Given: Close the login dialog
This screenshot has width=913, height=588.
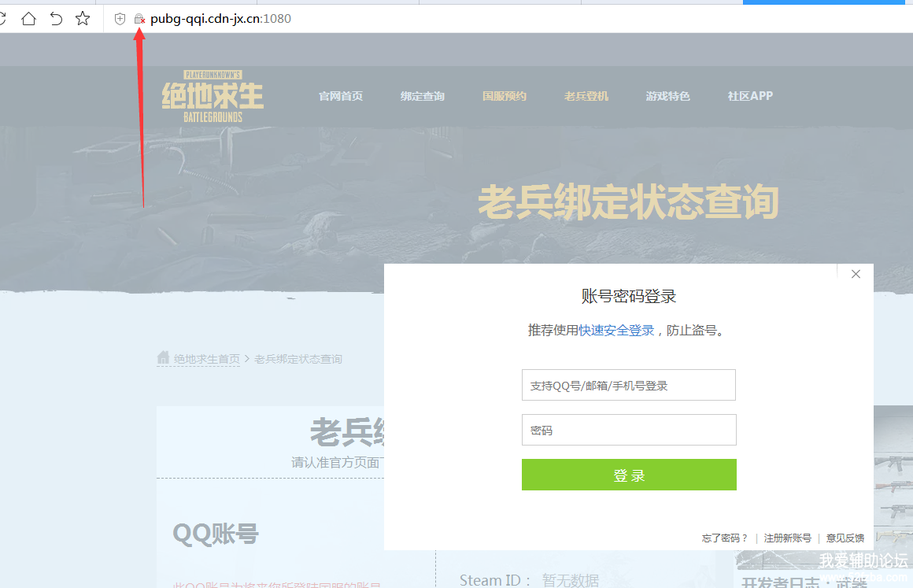Looking at the screenshot, I should pyautogui.click(x=856, y=274).
